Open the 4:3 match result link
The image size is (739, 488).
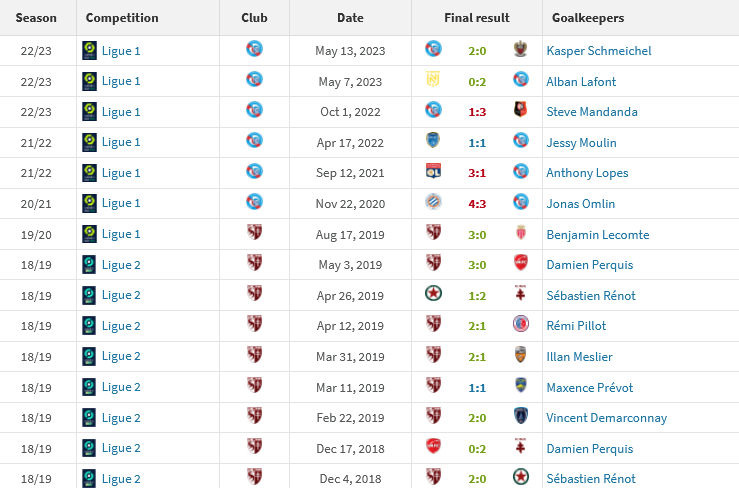(477, 204)
